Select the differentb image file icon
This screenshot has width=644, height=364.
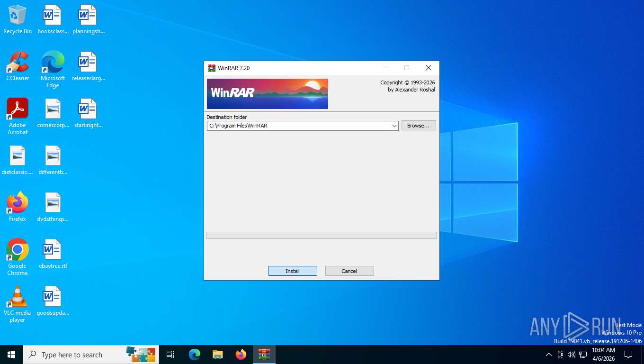(x=53, y=161)
